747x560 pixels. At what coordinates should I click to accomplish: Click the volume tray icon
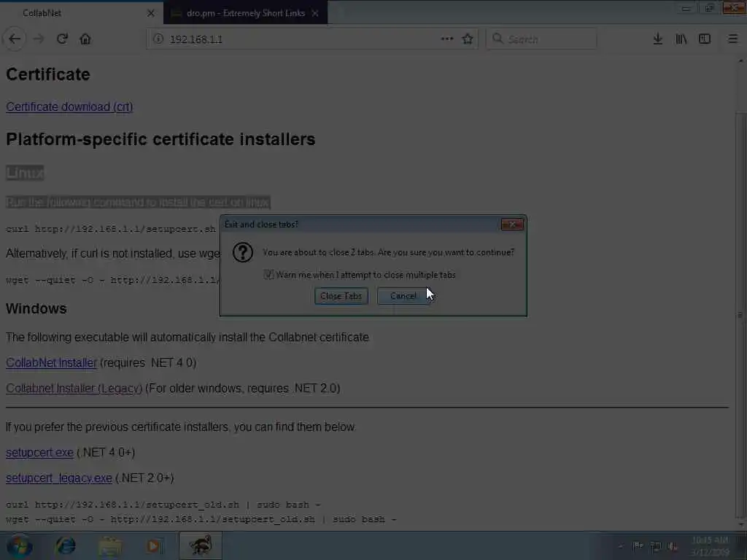tap(672, 546)
